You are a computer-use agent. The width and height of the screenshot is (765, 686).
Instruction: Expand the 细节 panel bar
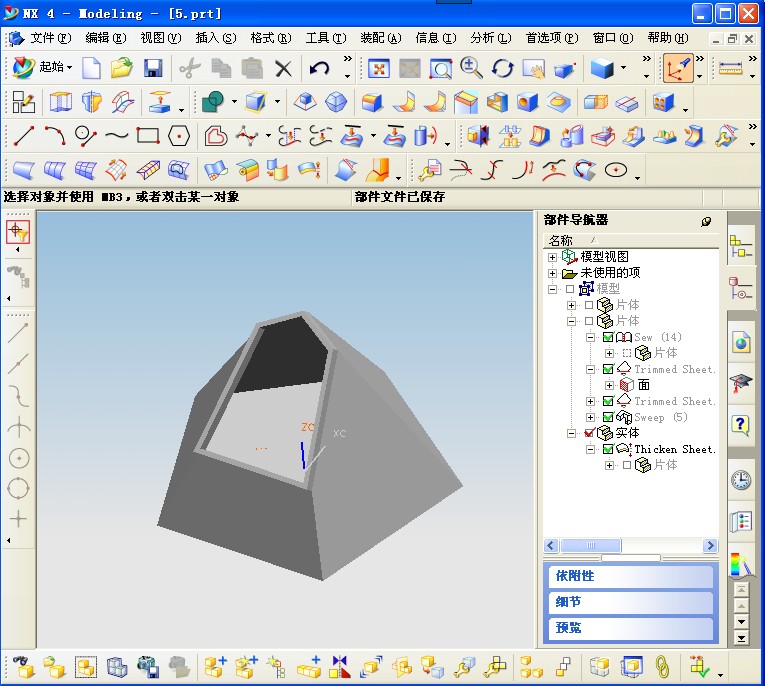pos(631,602)
